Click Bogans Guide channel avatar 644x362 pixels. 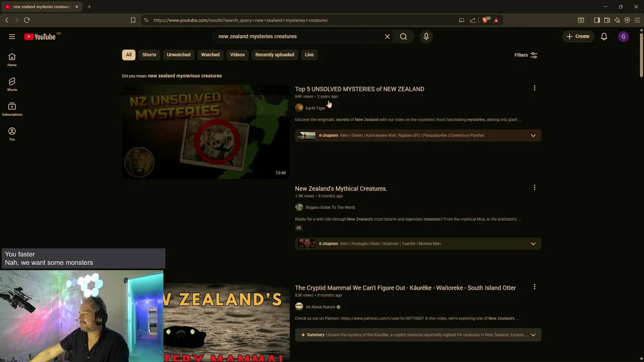(299, 207)
